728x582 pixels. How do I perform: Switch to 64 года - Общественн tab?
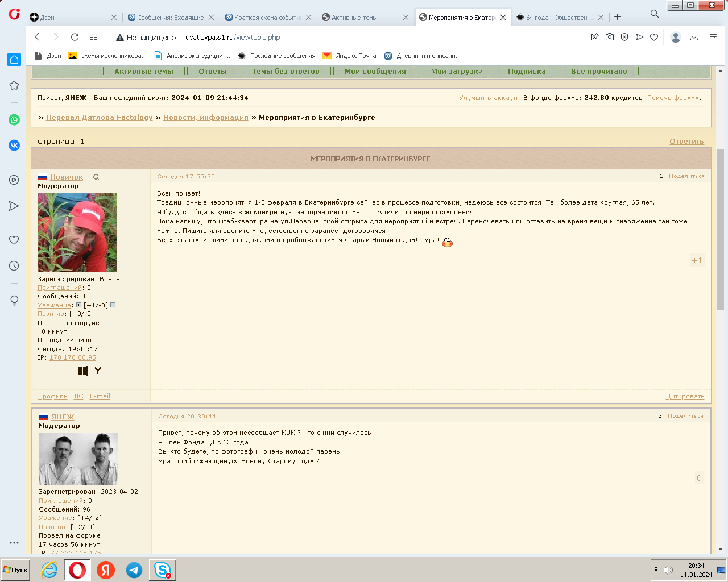click(559, 18)
